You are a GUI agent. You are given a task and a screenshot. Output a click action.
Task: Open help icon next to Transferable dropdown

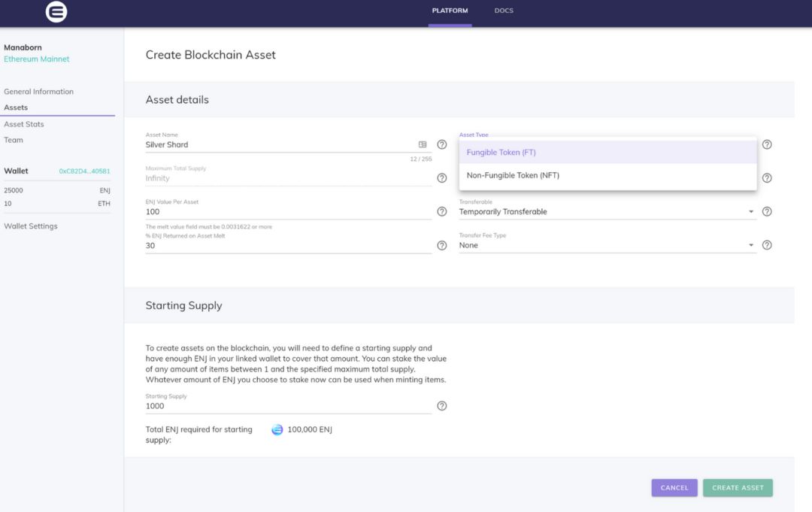[767, 211]
